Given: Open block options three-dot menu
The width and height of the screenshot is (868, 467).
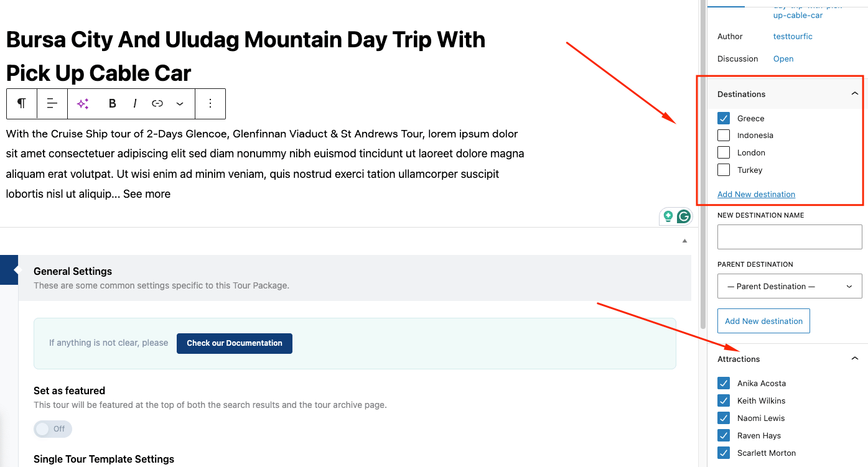Looking at the screenshot, I should point(210,104).
